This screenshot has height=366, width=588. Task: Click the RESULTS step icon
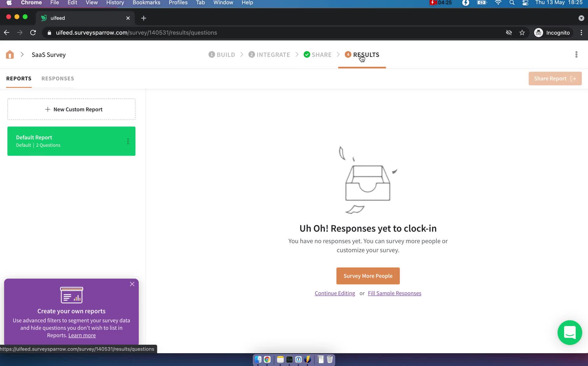tap(348, 54)
